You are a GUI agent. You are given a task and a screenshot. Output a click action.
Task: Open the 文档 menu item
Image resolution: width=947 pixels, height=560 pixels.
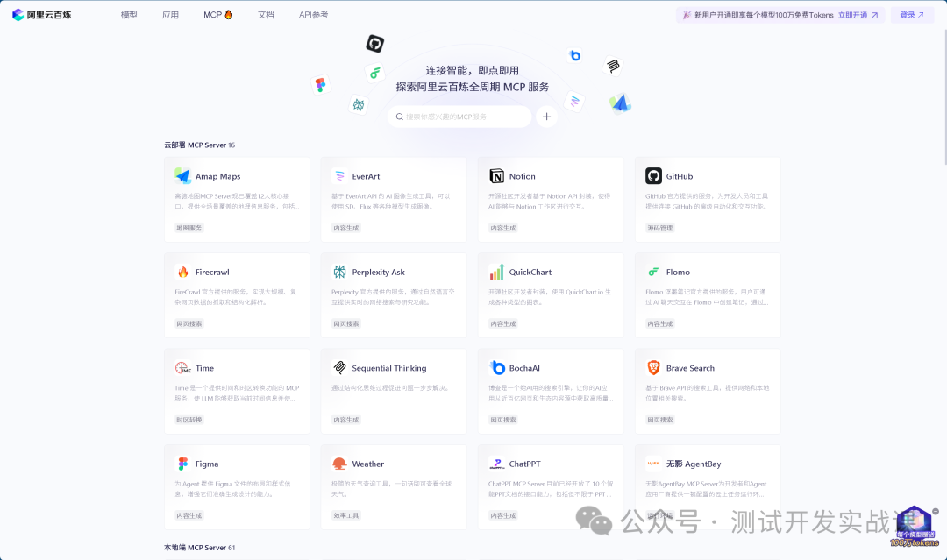(x=266, y=15)
